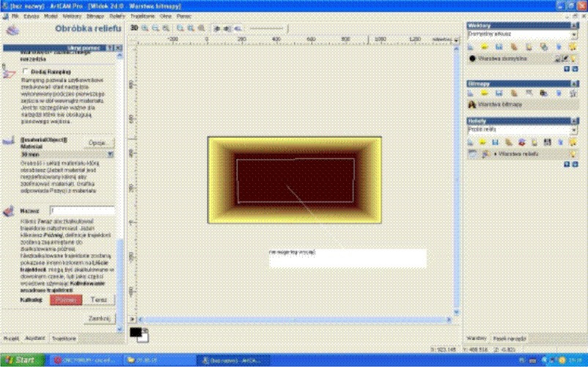Open the Wektory menu
The width and height of the screenshot is (588, 367).
click(72, 16)
